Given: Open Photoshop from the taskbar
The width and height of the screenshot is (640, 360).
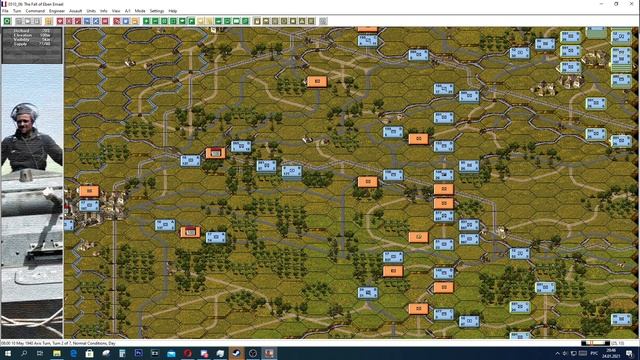Looking at the screenshot, I should click(x=138, y=353).
